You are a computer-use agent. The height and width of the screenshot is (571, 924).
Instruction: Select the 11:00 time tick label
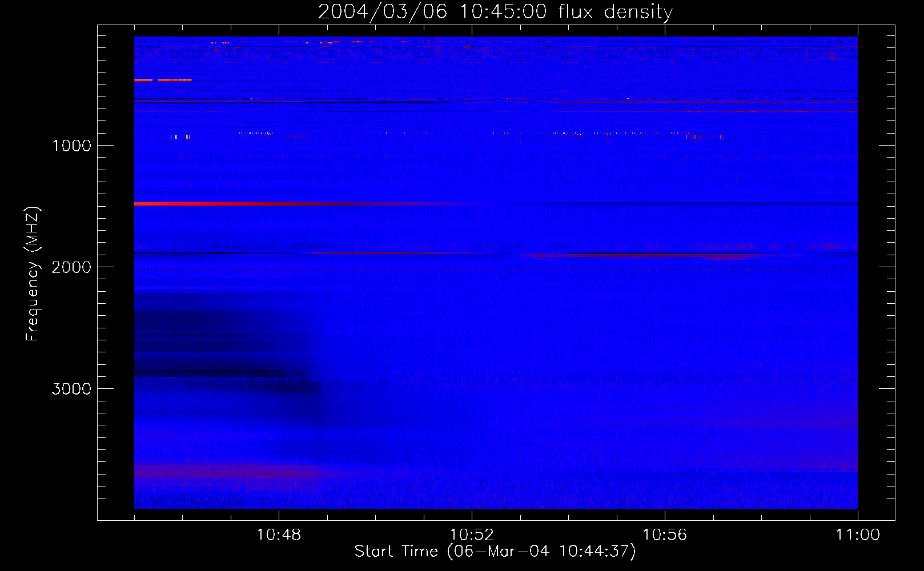[858, 535]
